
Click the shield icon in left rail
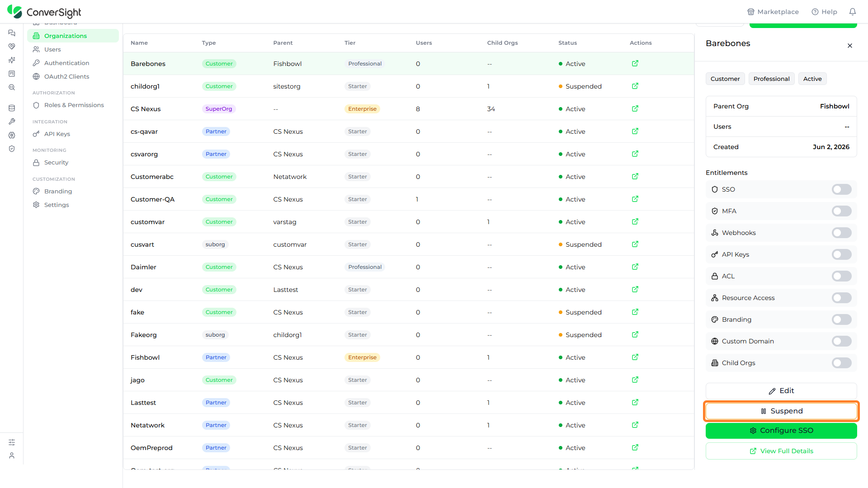(x=12, y=149)
